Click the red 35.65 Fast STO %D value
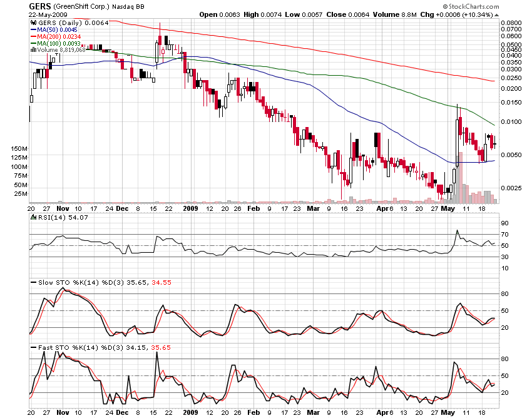 [x=161, y=347]
